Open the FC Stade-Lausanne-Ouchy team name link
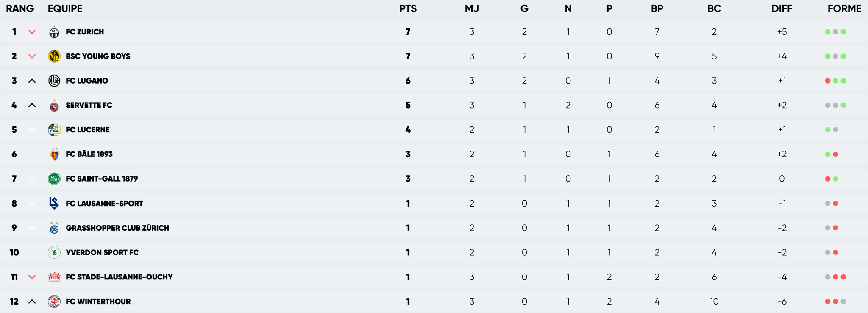The width and height of the screenshot is (868, 313). [119, 277]
